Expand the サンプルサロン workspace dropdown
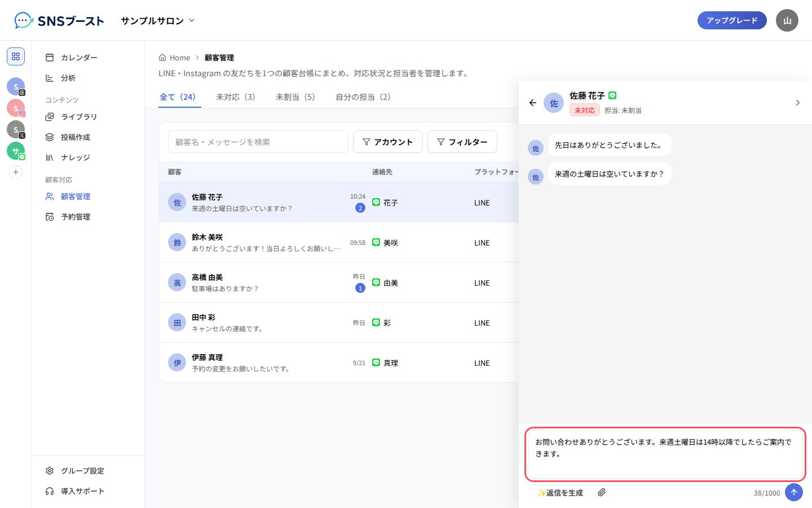Image resolution: width=812 pixels, height=508 pixels. pyautogui.click(x=158, y=20)
